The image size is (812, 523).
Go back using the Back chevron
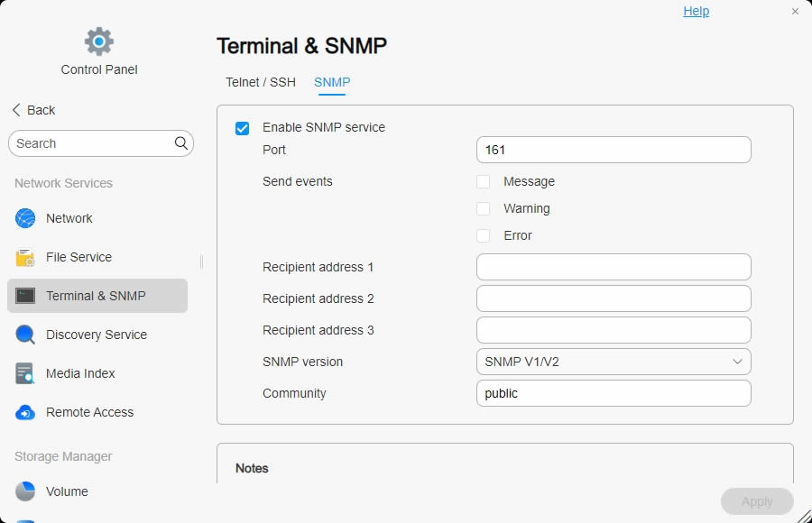pos(16,110)
